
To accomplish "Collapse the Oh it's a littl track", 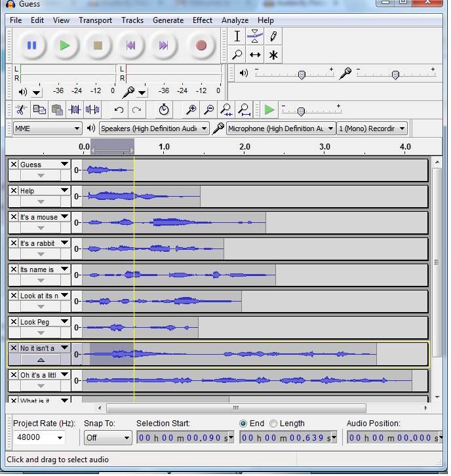I will (x=41, y=386).
